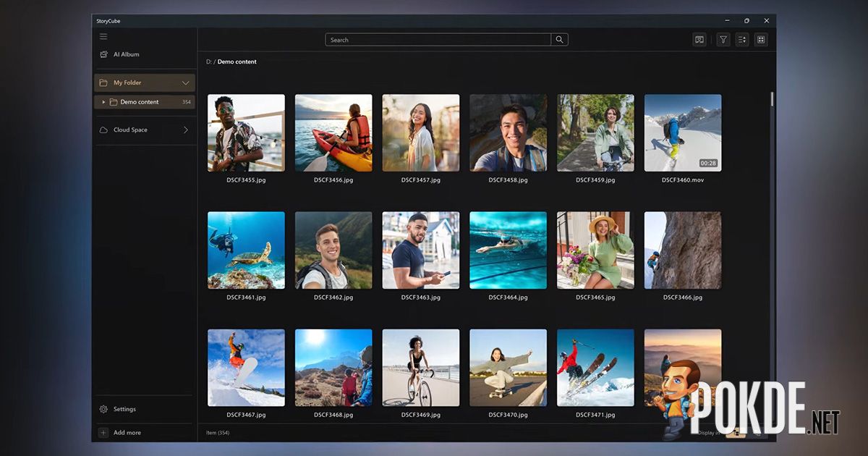This screenshot has height=456, width=868.
Task: Open Cloud Space section
Action: point(145,130)
